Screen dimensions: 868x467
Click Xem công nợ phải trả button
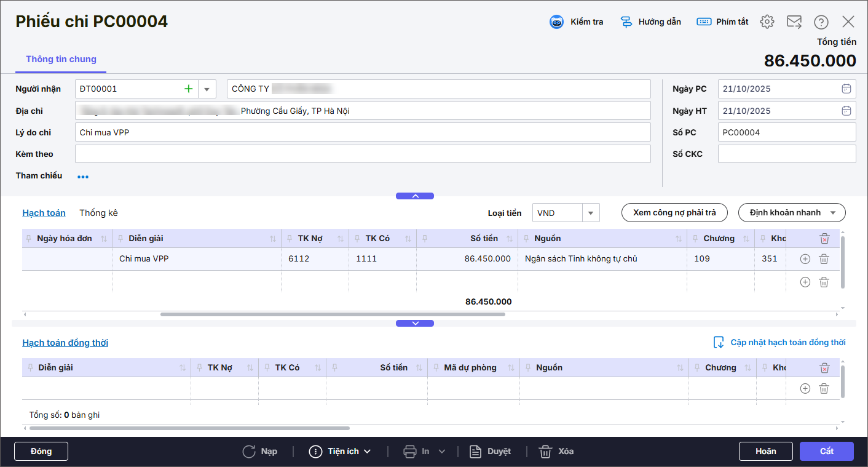pyautogui.click(x=674, y=213)
